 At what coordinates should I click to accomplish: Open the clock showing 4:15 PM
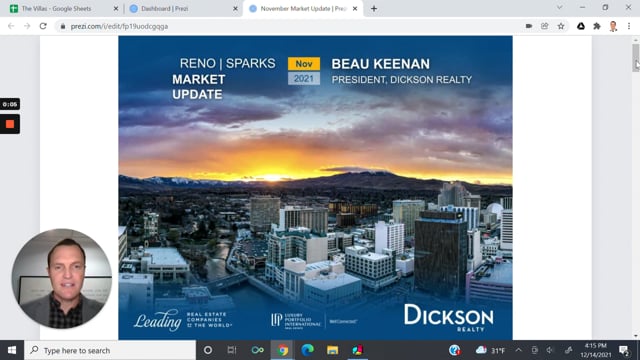(x=596, y=350)
